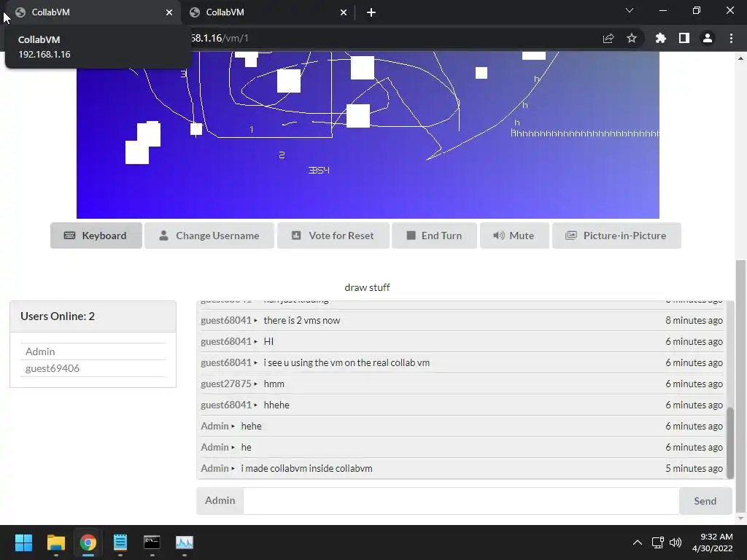Click message "i see u using the vm on the real collab vm"

point(347,363)
